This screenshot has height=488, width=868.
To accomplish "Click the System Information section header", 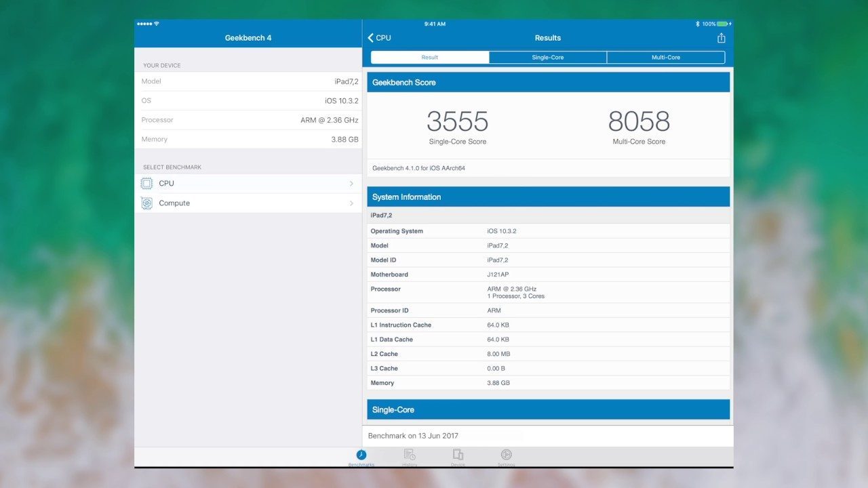I will tap(549, 197).
